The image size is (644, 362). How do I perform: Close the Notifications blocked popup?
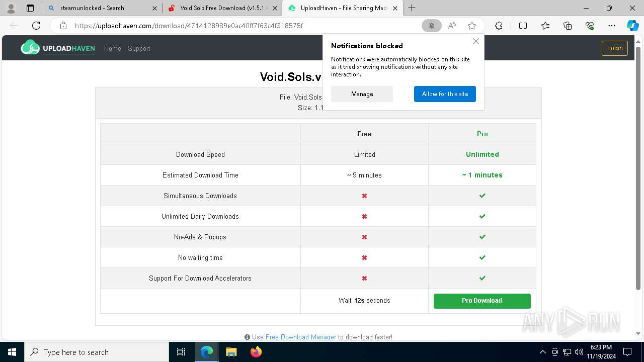pos(476,41)
